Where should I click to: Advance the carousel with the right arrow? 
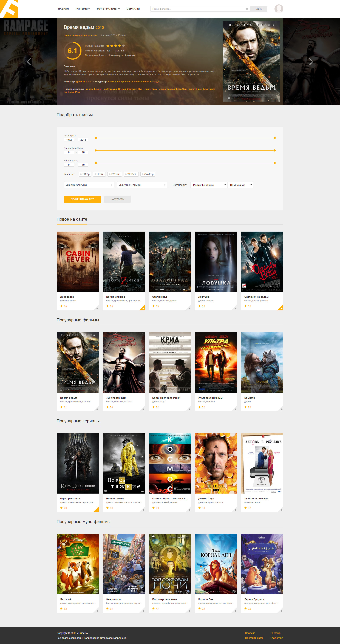coord(311,62)
